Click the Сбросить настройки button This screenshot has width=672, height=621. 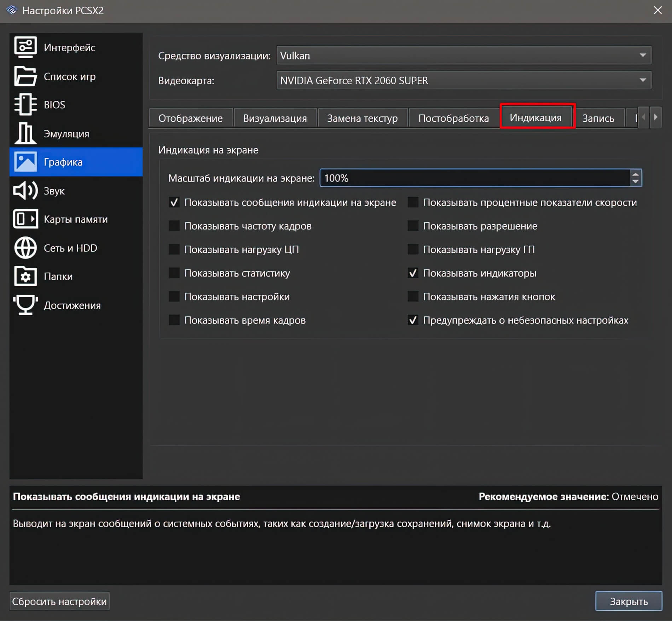click(x=59, y=601)
